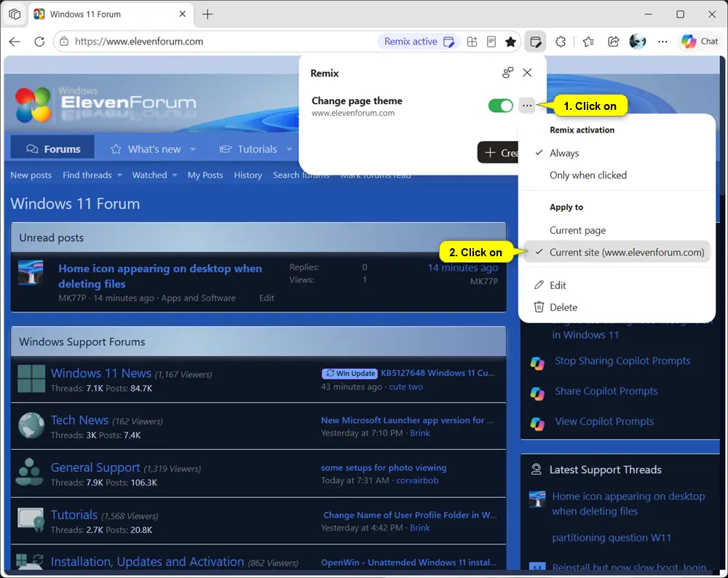The image size is (728, 578).
Task: Click Delete in remix menu
Action: pyautogui.click(x=563, y=307)
